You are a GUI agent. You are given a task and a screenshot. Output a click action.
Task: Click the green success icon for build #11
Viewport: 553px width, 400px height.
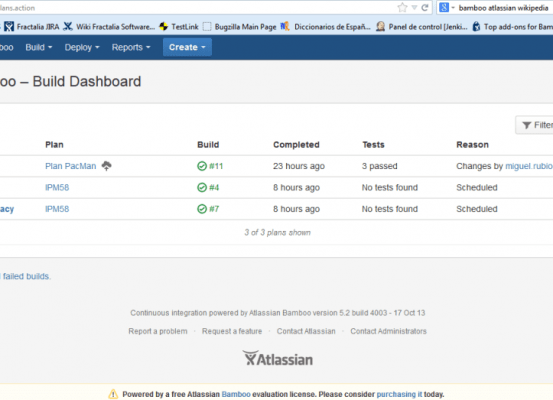click(202, 166)
